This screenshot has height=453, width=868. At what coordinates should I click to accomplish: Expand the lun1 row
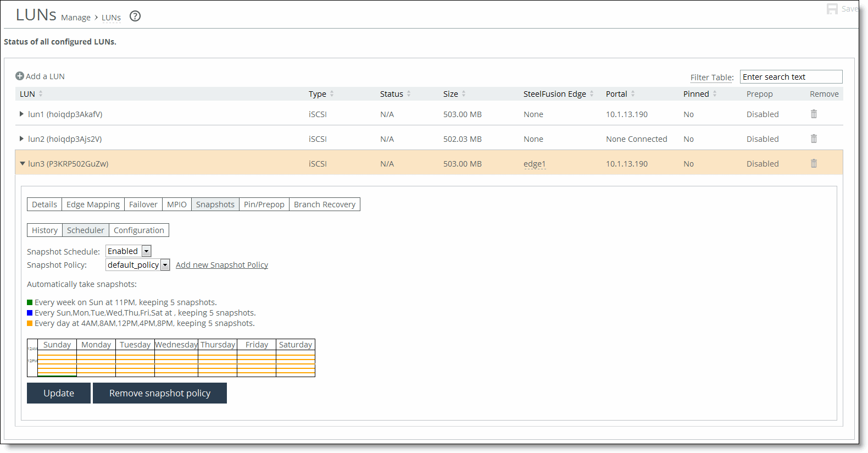click(21, 114)
